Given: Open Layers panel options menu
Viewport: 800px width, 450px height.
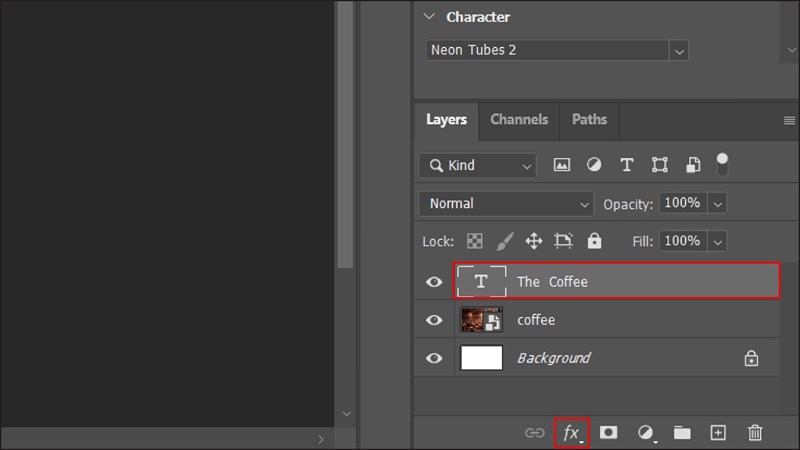Looking at the screenshot, I should (789, 120).
